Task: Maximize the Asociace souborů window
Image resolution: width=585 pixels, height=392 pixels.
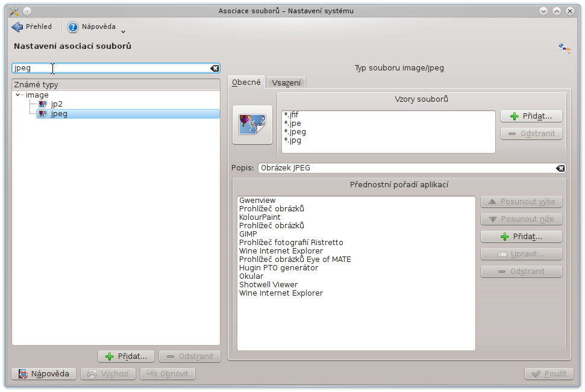Action: [x=557, y=11]
